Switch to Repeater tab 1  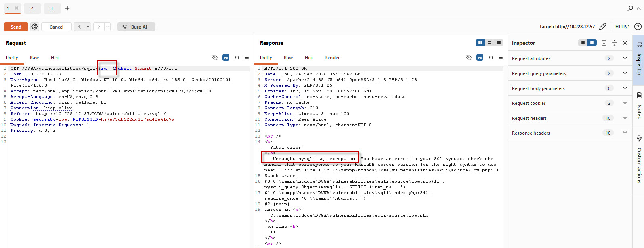pos(8,8)
